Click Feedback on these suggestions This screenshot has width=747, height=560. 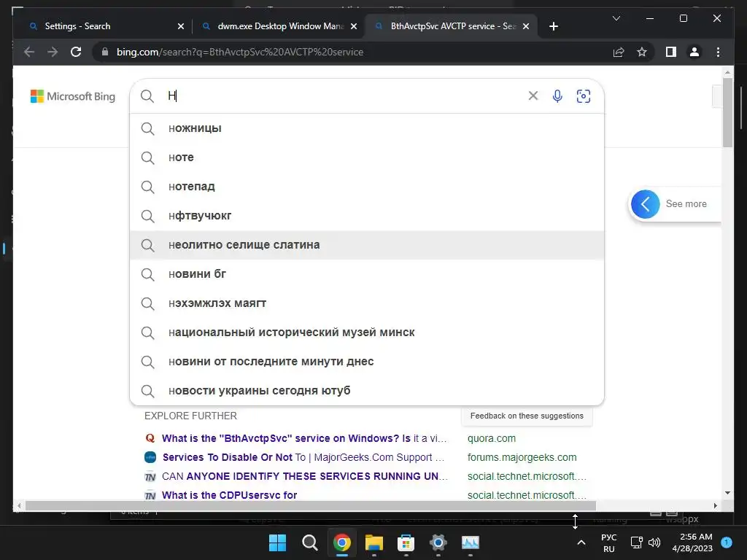pyautogui.click(x=527, y=416)
